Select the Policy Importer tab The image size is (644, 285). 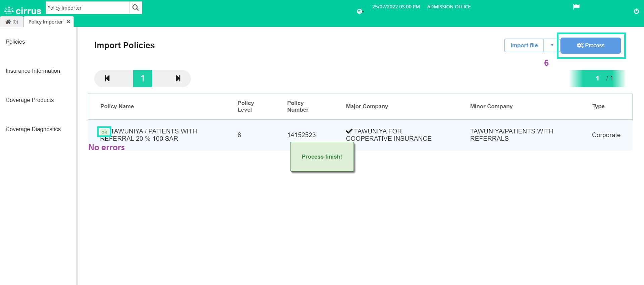click(46, 22)
